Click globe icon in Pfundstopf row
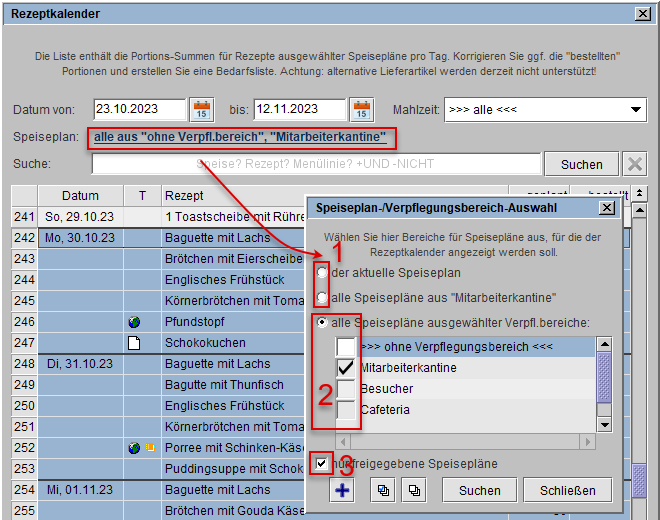Screen dimensions: 660x520 coord(134,322)
